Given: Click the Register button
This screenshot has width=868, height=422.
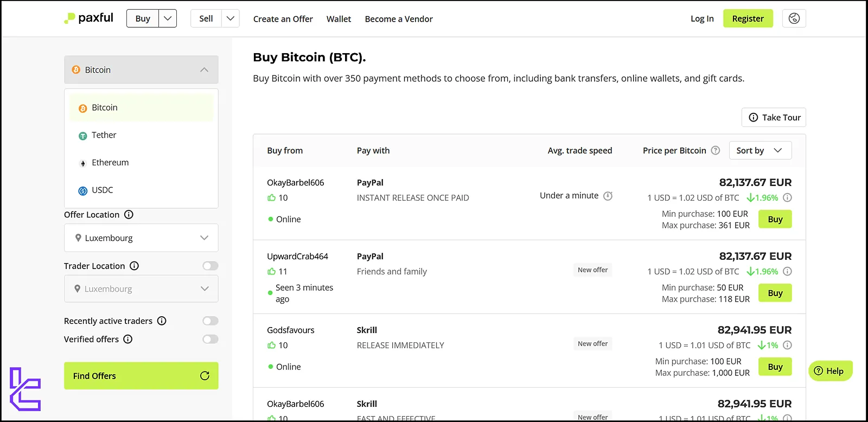Looking at the screenshot, I should tap(748, 18).
